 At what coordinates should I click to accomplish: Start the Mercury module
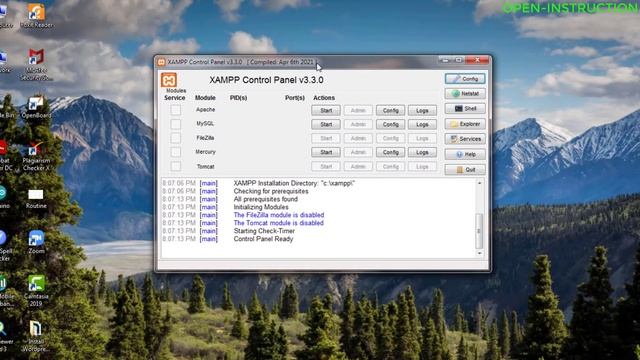326,152
